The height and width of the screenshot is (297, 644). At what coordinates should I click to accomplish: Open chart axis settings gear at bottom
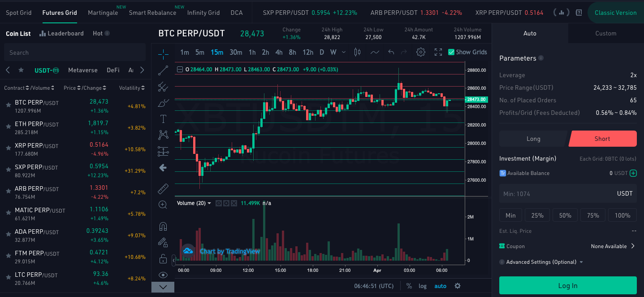click(458, 286)
